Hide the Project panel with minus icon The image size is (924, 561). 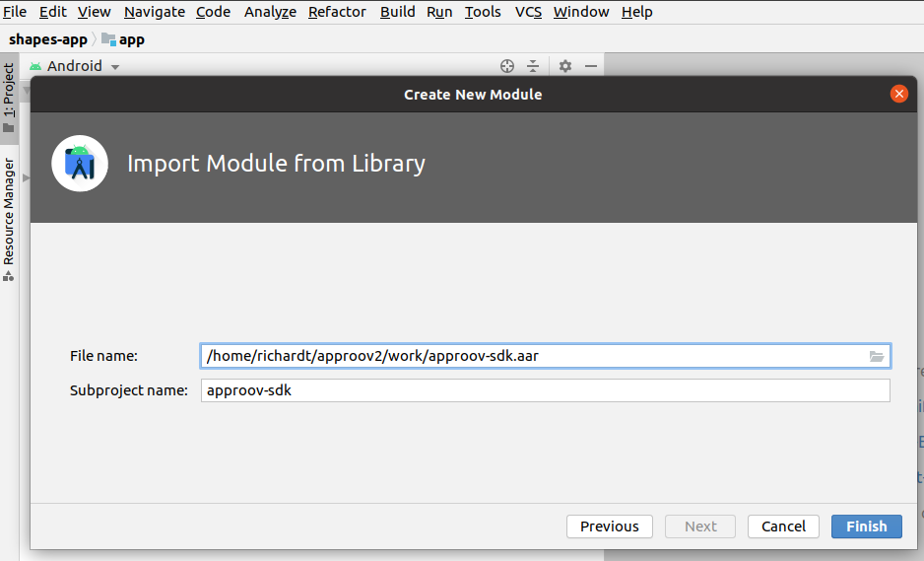click(591, 66)
